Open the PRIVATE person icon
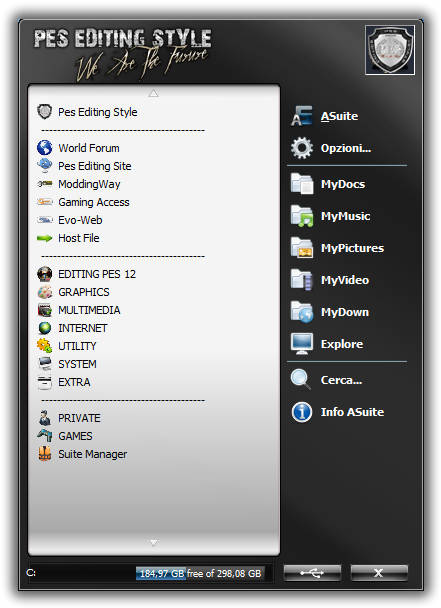 [45, 418]
